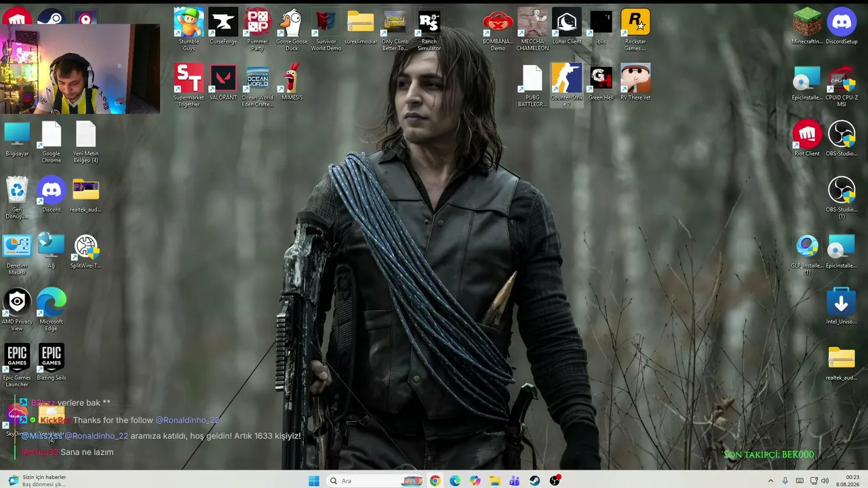Select the Minecraft Installer desktop icon

807,27
